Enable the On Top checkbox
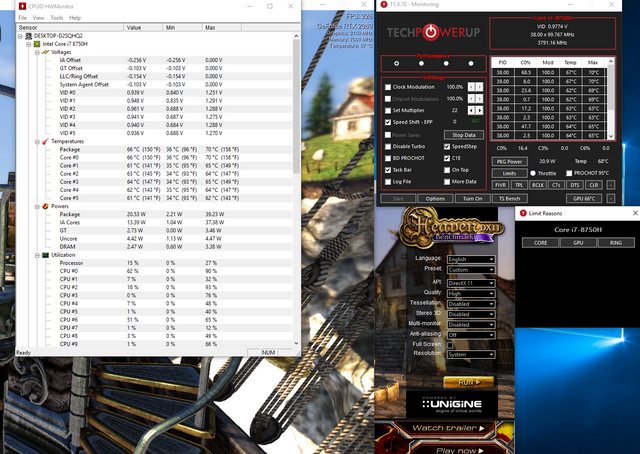Viewport: 640px width, 454px height. pyautogui.click(x=447, y=170)
